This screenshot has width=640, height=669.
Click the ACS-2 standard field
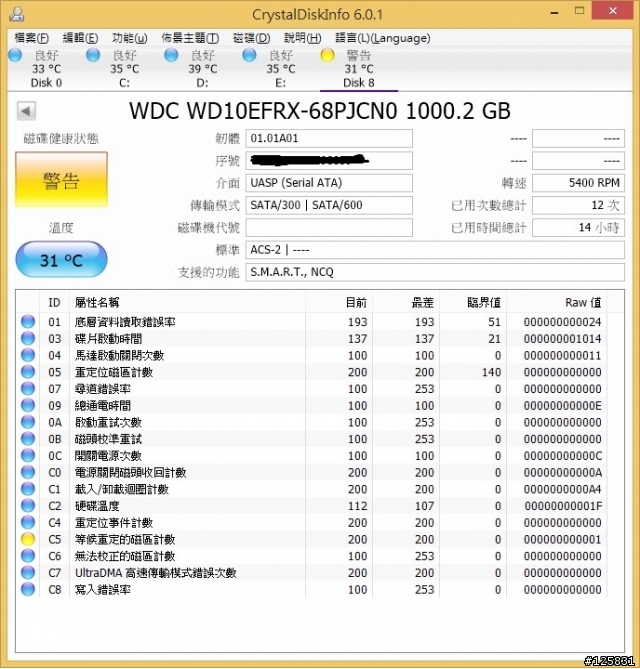coord(435,250)
